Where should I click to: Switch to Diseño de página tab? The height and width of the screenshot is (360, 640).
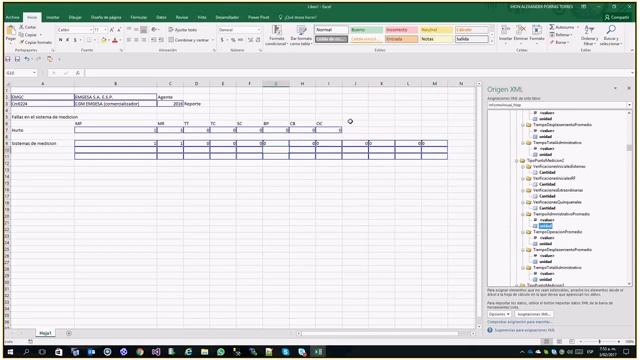106,18
